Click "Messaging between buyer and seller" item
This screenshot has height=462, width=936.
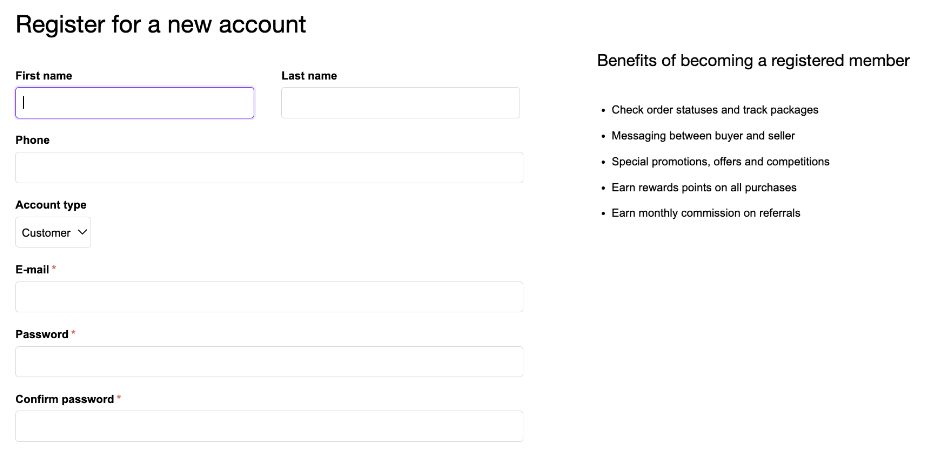[703, 136]
